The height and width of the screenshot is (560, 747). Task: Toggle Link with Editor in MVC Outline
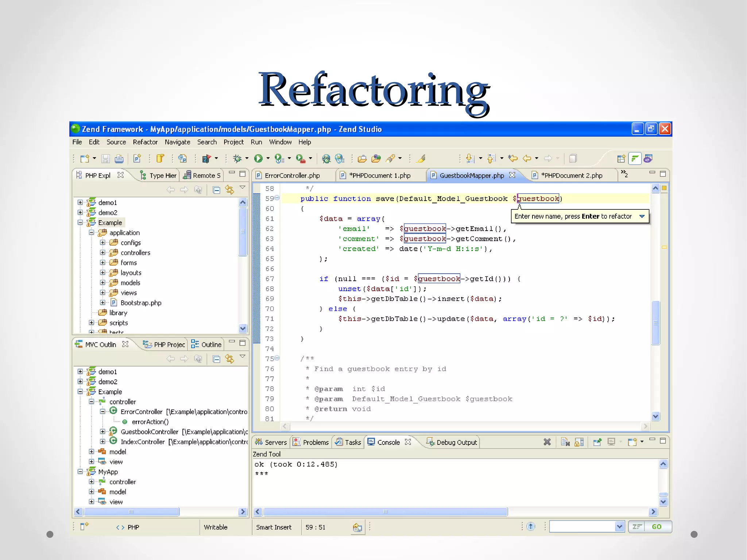coord(229,359)
